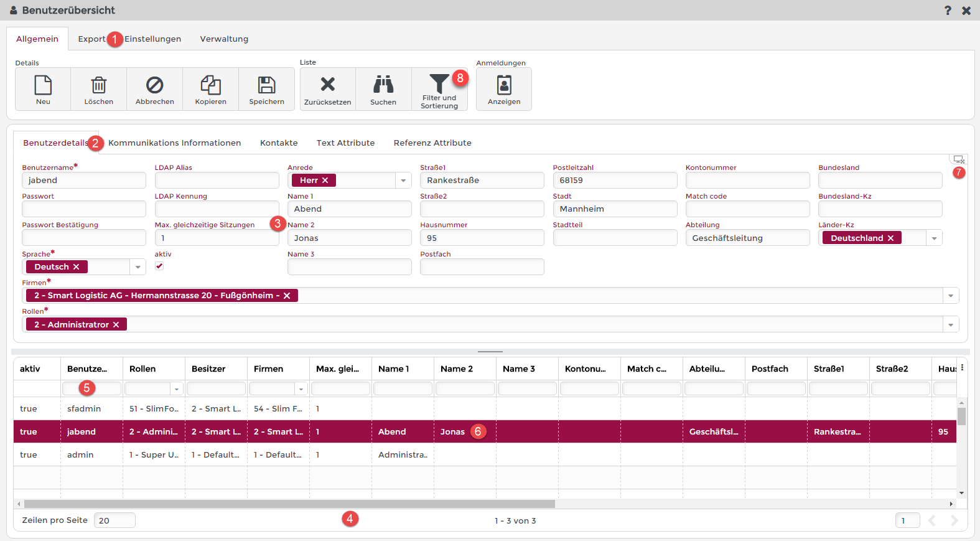This screenshot has height=541, width=980.
Task: Open the Firmen dropdown arrow
Action: click(951, 296)
